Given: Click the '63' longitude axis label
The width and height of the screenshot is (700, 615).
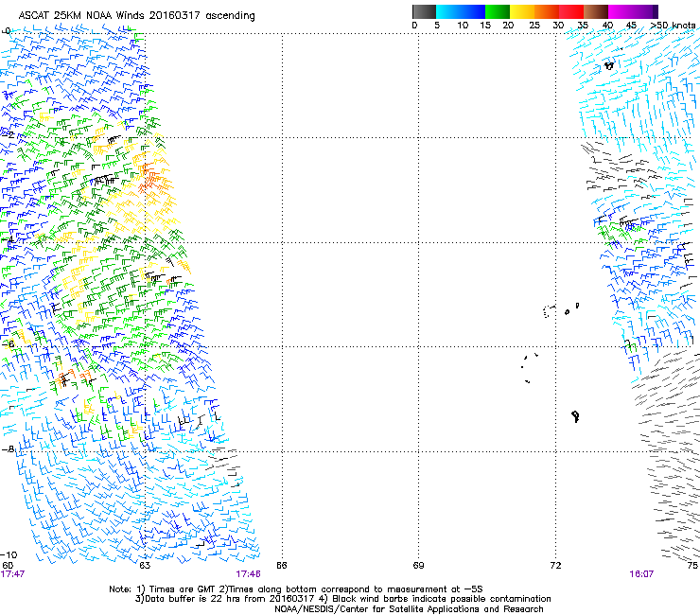Looking at the screenshot, I should pyautogui.click(x=145, y=566).
